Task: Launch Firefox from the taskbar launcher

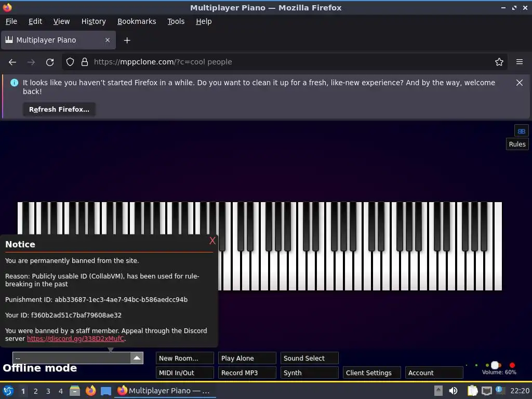Action: tap(90, 391)
